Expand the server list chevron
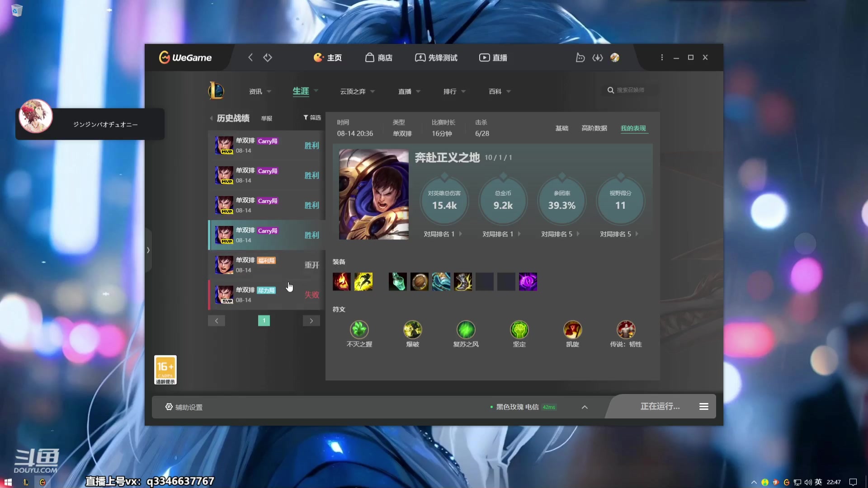 coord(585,407)
